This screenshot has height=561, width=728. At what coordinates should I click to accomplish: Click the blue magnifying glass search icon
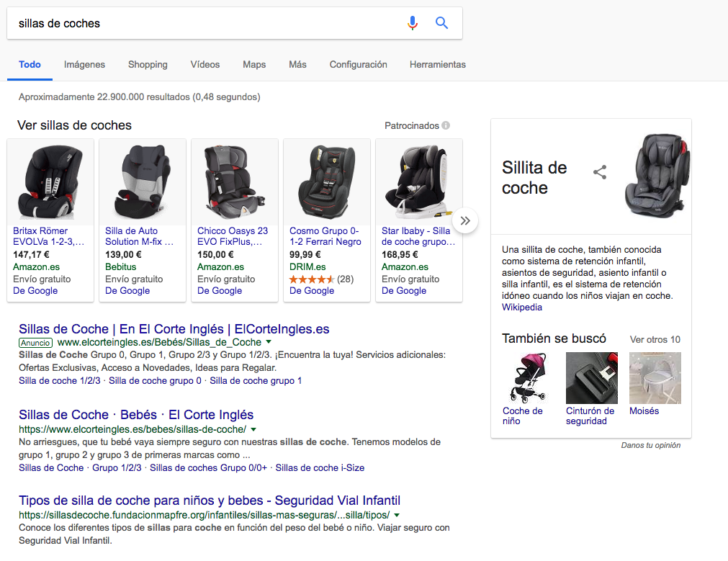(442, 23)
